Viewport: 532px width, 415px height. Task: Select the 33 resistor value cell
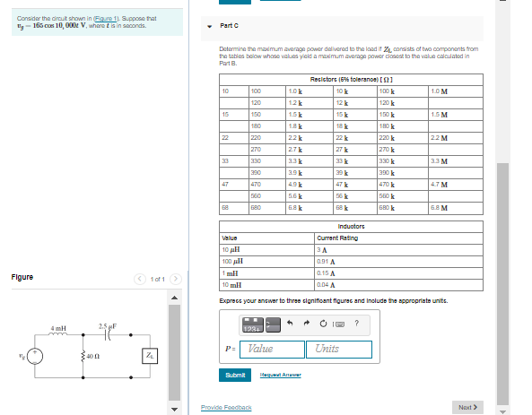click(x=234, y=161)
